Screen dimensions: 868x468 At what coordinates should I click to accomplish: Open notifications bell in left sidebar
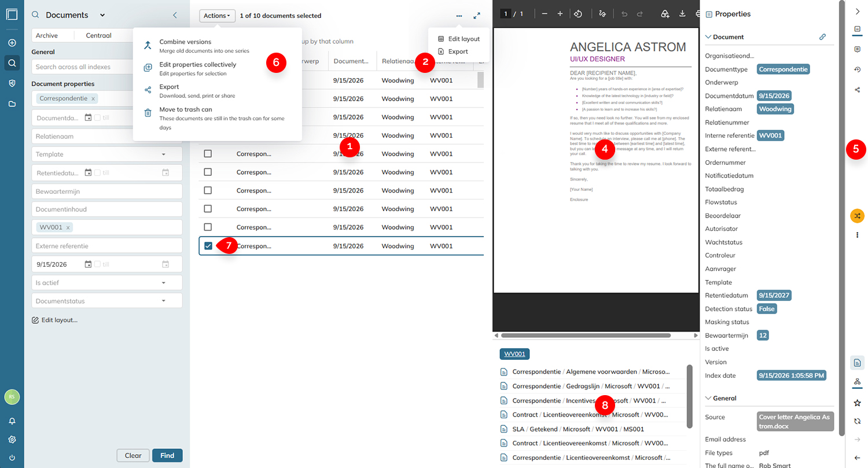(x=12, y=421)
